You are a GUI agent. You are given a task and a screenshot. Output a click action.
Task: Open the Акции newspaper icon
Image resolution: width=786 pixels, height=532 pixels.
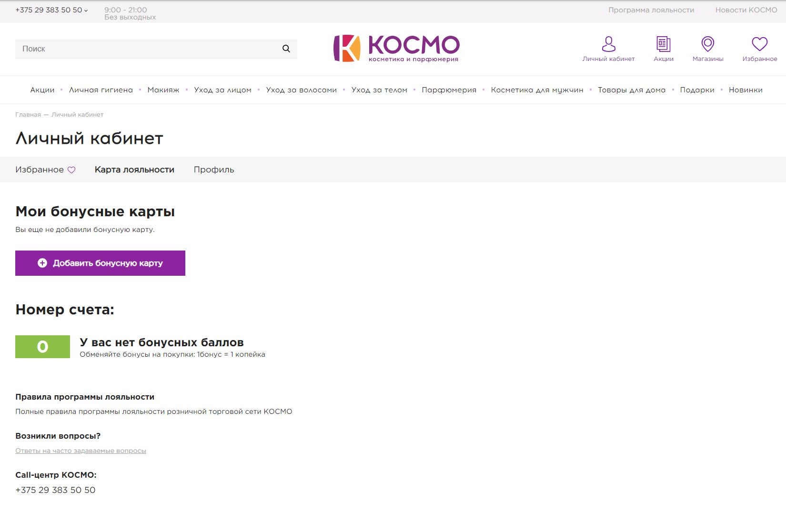click(x=663, y=44)
